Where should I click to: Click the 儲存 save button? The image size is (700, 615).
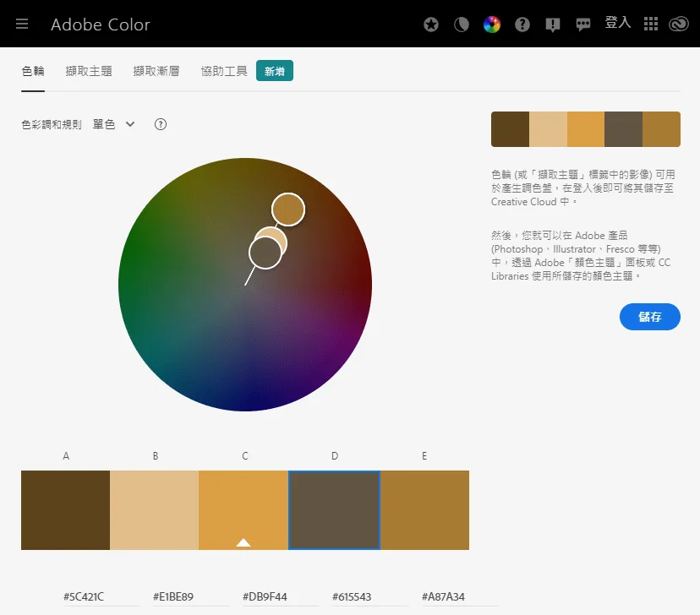(x=649, y=317)
